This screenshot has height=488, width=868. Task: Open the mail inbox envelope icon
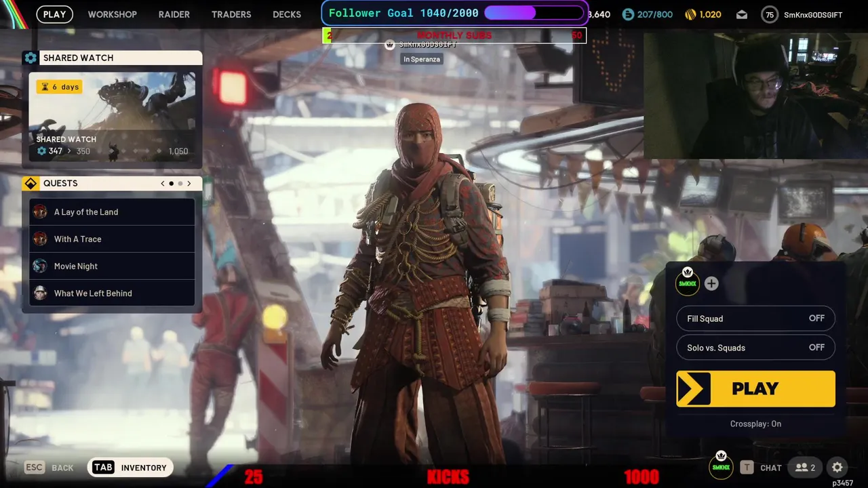click(742, 14)
